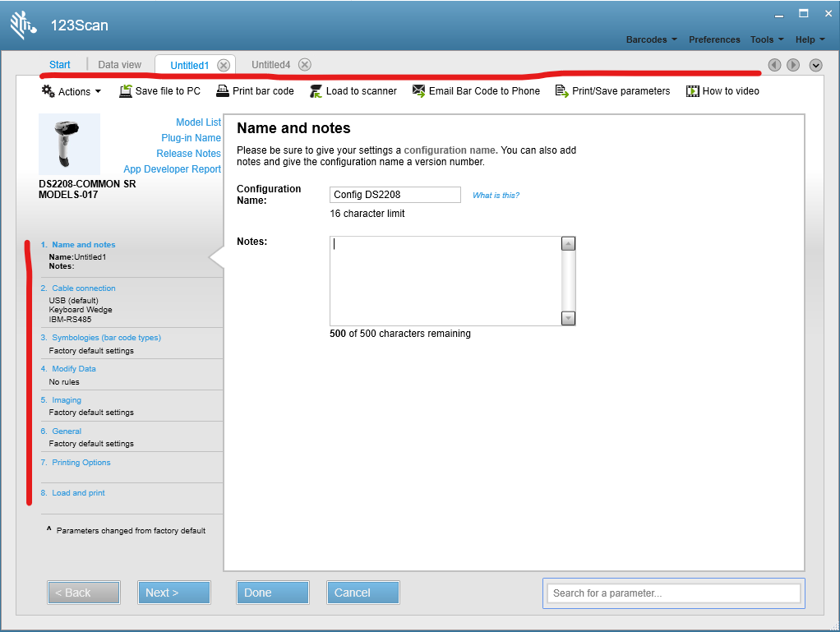Click the Save file to PC icon
This screenshot has width=840, height=632.
[126, 91]
